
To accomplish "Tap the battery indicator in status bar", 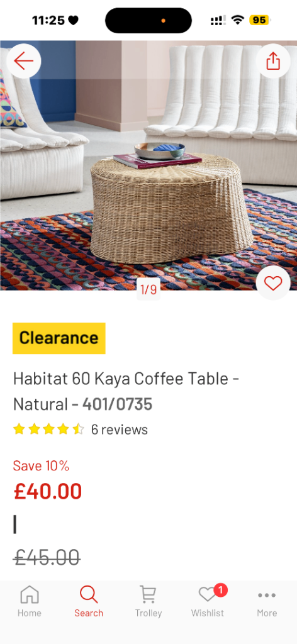I will pos(259,20).
